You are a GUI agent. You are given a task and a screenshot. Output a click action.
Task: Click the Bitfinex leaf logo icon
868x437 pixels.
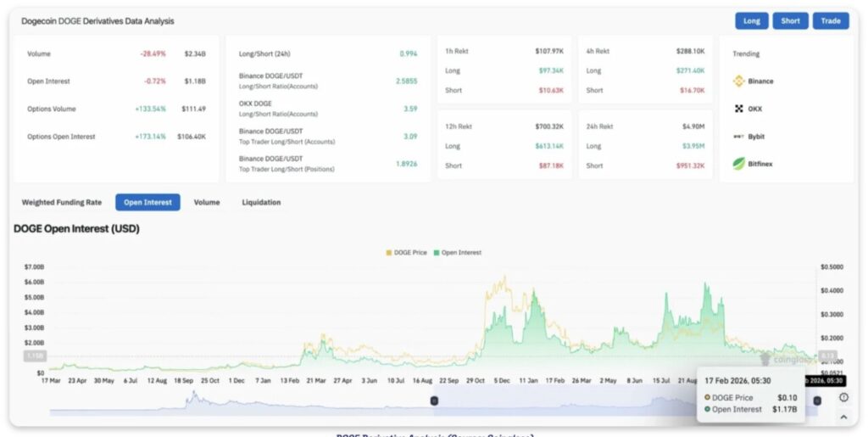738,164
